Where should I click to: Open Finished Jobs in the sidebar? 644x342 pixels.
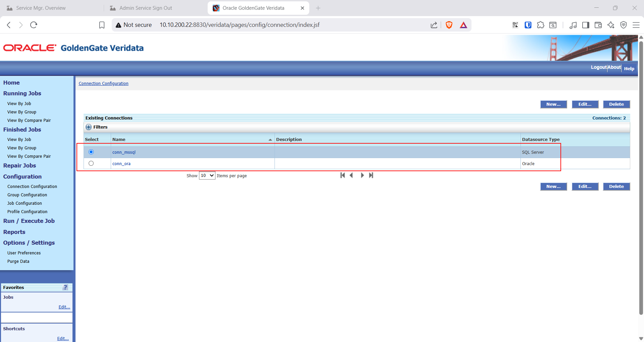point(22,130)
